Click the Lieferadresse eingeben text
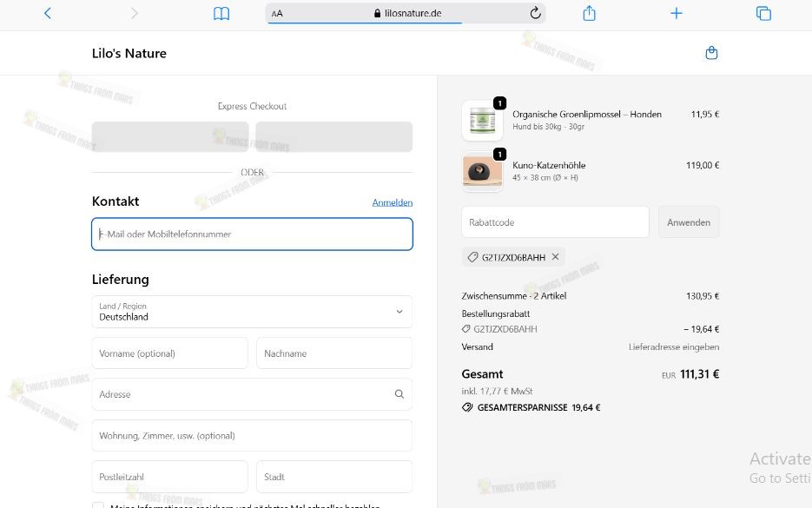The height and width of the screenshot is (508, 812). (x=674, y=347)
